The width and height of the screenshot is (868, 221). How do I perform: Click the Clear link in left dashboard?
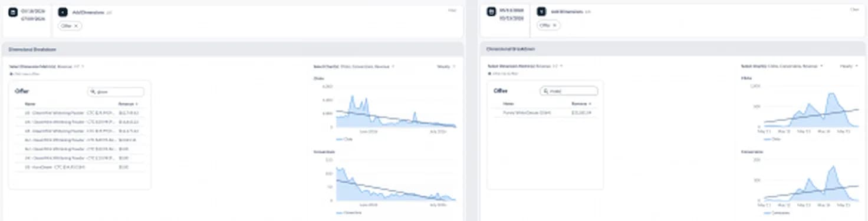[453, 9]
